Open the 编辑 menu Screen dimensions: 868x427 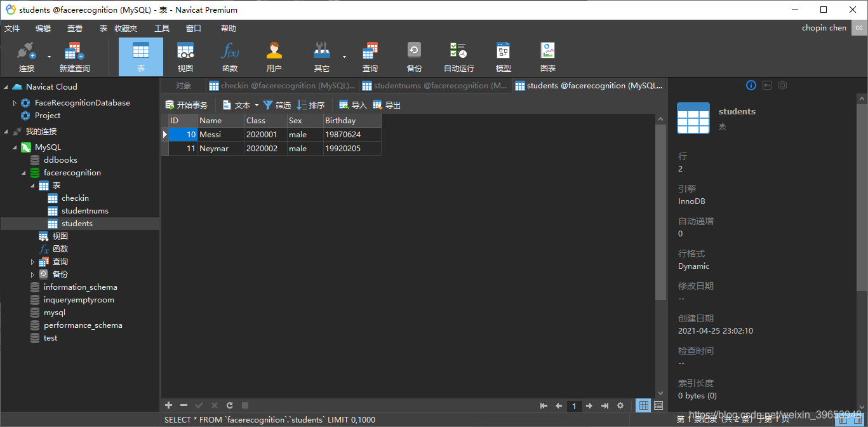[x=43, y=28]
